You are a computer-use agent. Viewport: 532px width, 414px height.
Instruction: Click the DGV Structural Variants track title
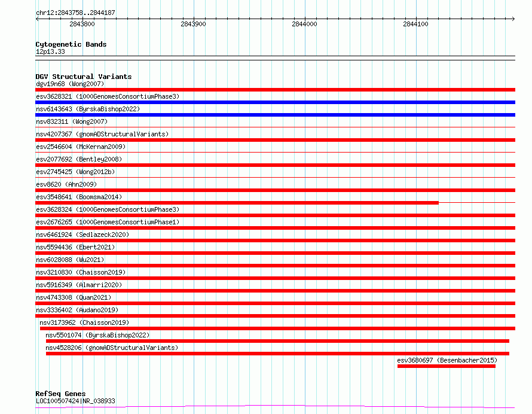tap(84, 77)
